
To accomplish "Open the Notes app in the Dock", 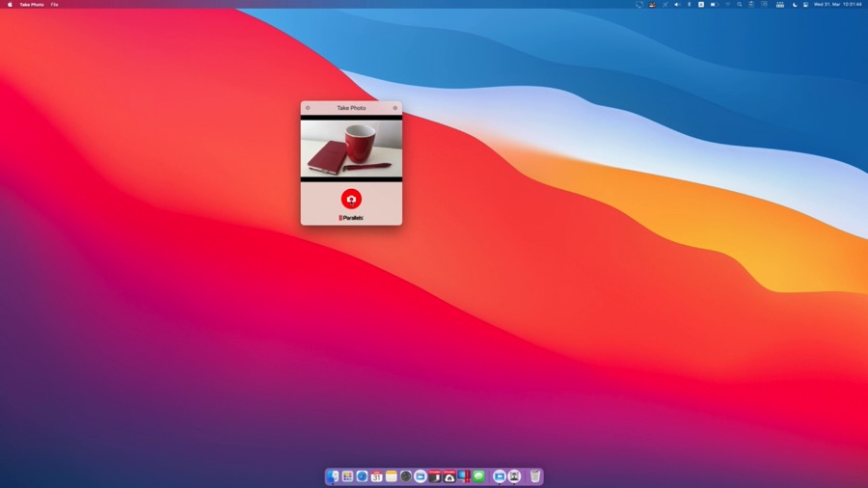I will tap(392, 476).
